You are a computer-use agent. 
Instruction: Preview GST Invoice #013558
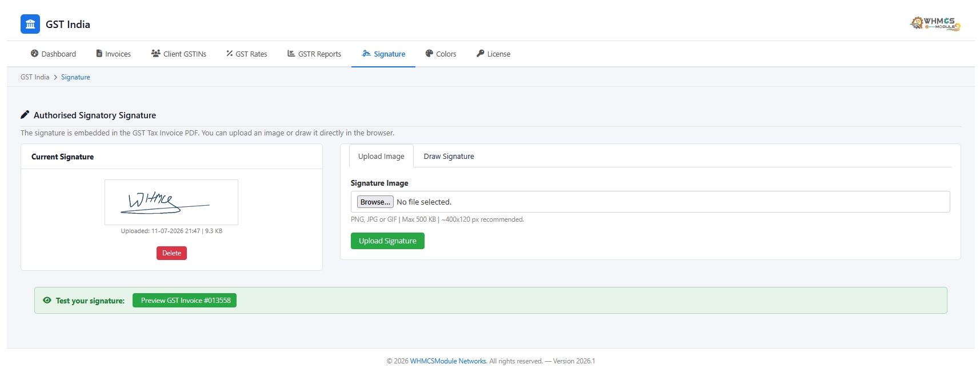pos(185,301)
